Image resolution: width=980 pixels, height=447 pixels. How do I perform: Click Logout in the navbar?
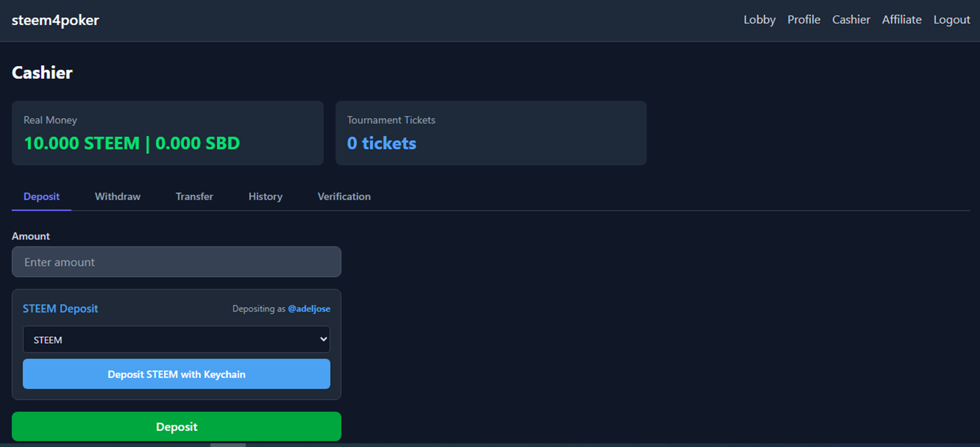(952, 20)
